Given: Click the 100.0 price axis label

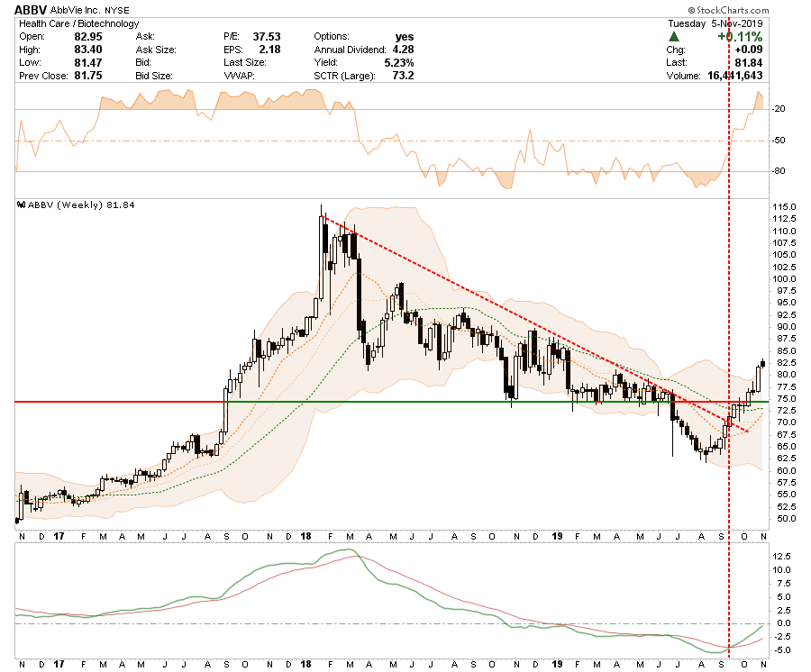Looking at the screenshot, I should click(784, 279).
